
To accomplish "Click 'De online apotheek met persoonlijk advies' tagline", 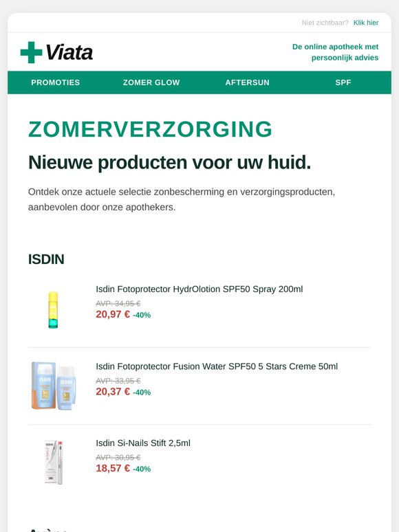I will (x=335, y=52).
